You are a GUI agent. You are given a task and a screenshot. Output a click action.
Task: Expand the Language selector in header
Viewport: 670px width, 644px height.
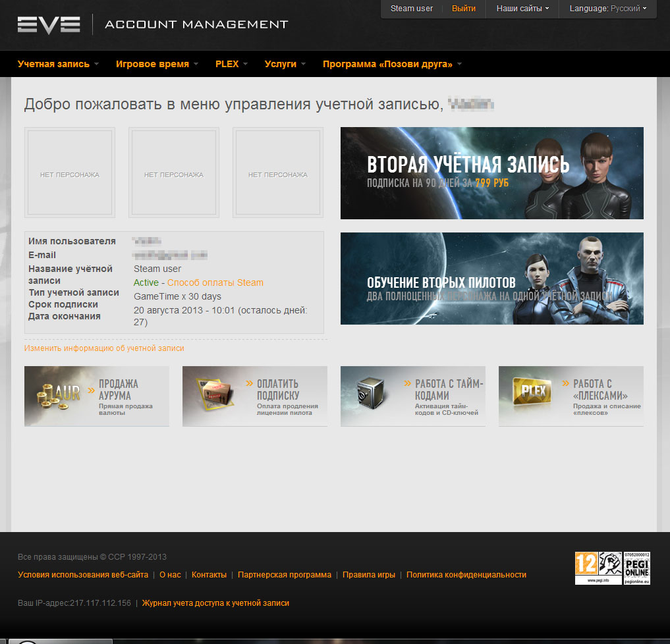(607, 9)
